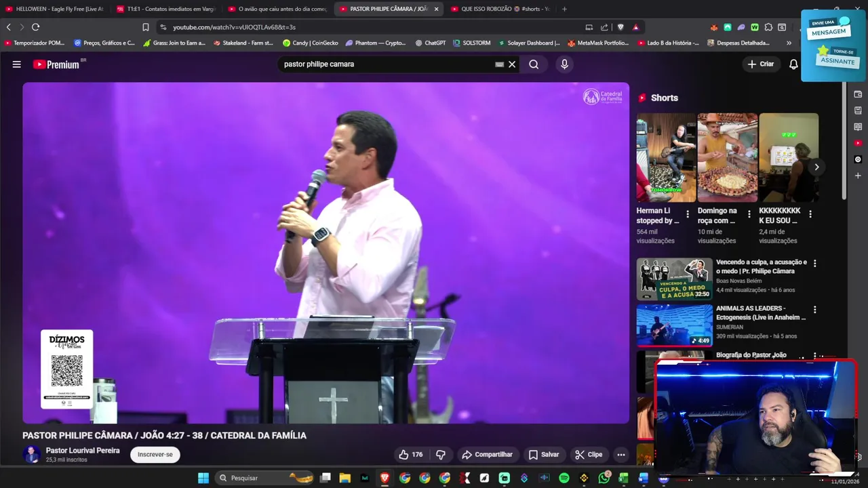This screenshot has width=868, height=488.
Task: Open the browser extensions puzzle icon
Action: [x=768, y=27]
